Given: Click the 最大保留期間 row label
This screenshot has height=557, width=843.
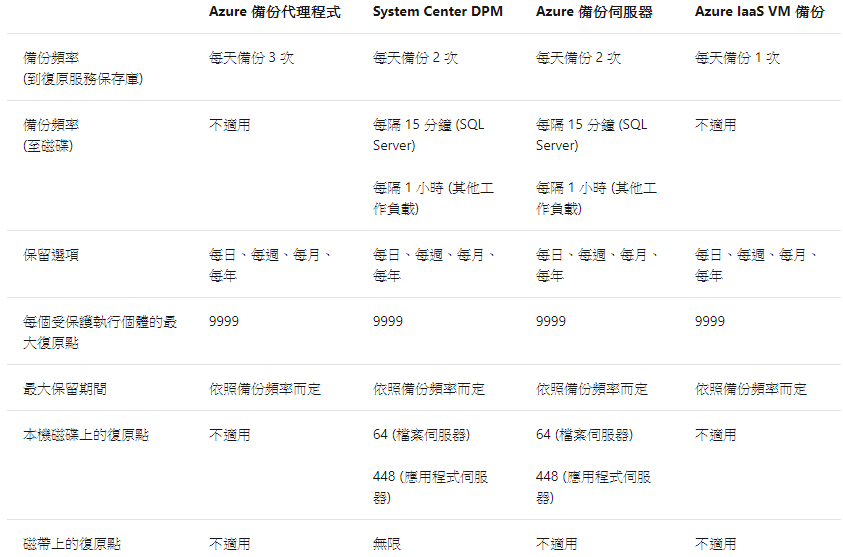Looking at the screenshot, I should [x=65, y=389].
